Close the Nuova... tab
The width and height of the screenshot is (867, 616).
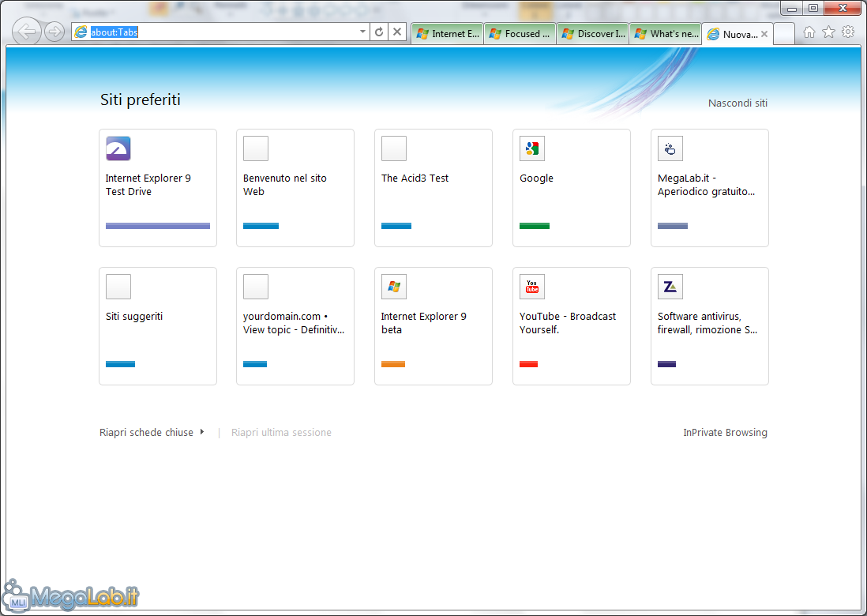point(764,34)
